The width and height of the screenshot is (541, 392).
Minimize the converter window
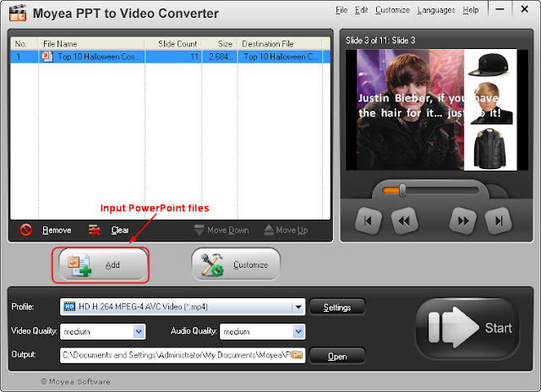500,9
